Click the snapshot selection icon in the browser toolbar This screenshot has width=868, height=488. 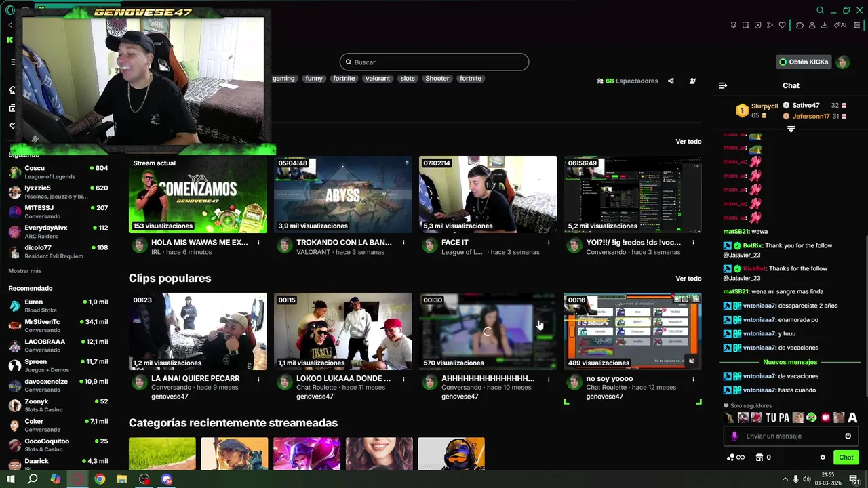coord(745,25)
